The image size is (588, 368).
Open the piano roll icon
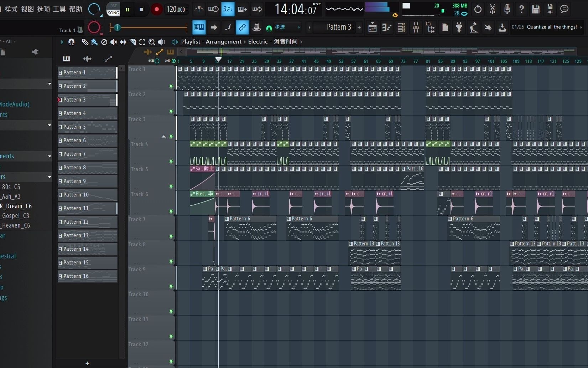387,27
